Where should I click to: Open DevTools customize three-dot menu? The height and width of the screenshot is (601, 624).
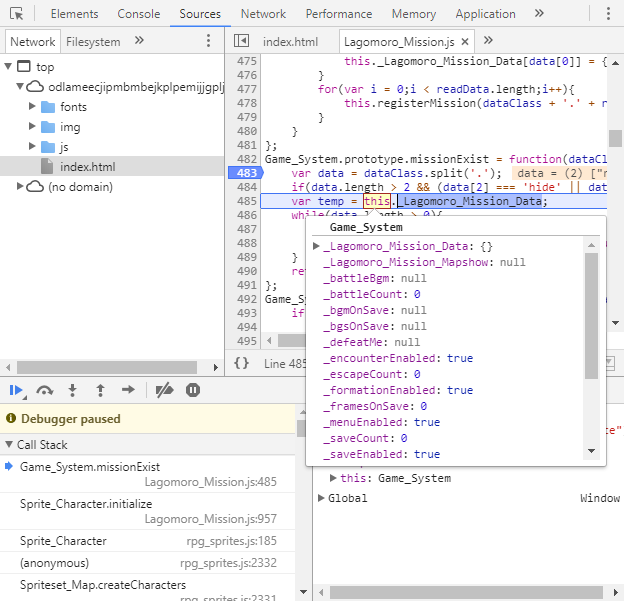coord(608,14)
